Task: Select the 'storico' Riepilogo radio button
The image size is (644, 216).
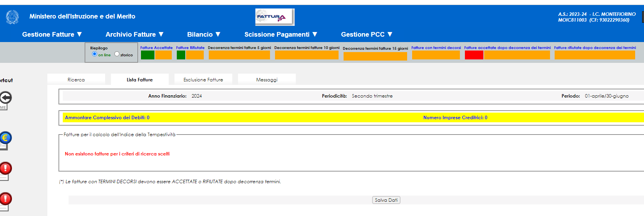Action: pyautogui.click(x=117, y=54)
